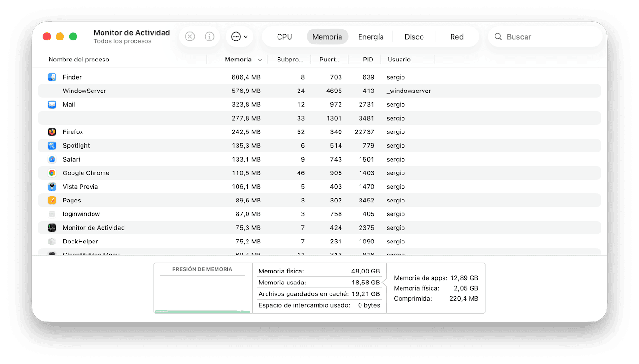Click the Memoria usada 18,58 GB entry
Viewport: 639px width, 364px height.
click(x=319, y=283)
